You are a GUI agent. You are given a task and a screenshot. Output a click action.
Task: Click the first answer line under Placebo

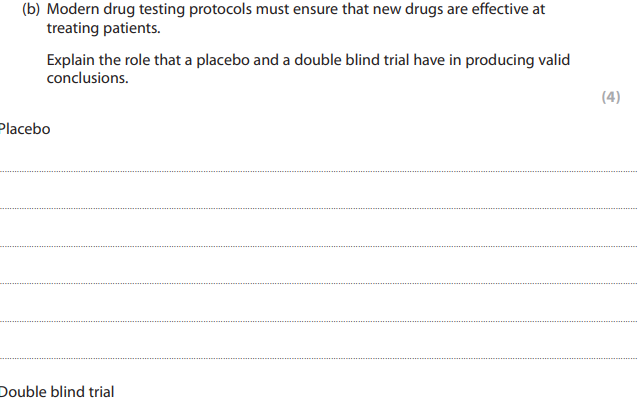click(x=318, y=171)
